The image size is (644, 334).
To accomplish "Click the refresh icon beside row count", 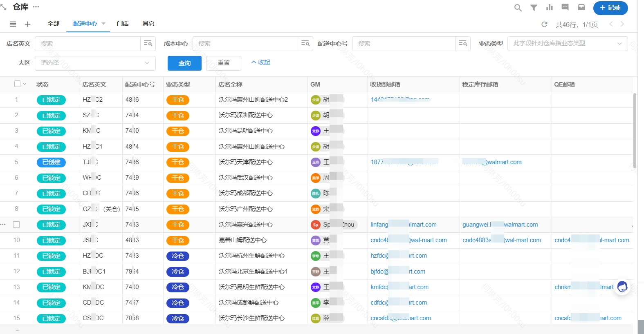I will click(544, 24).
